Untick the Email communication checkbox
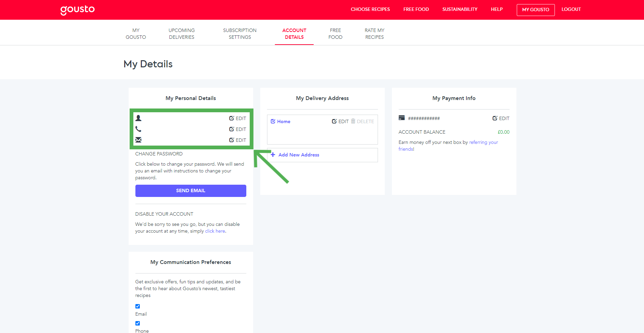This screenshot has width=644, height=333. point(138,306)
